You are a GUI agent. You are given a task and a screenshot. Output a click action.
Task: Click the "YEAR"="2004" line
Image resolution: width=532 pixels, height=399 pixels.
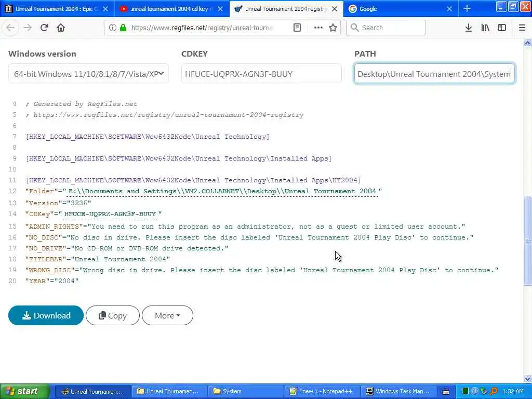pos(52,281)
